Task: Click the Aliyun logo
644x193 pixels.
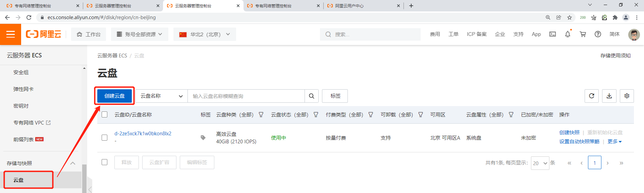Action: click(x=44, y=34)
